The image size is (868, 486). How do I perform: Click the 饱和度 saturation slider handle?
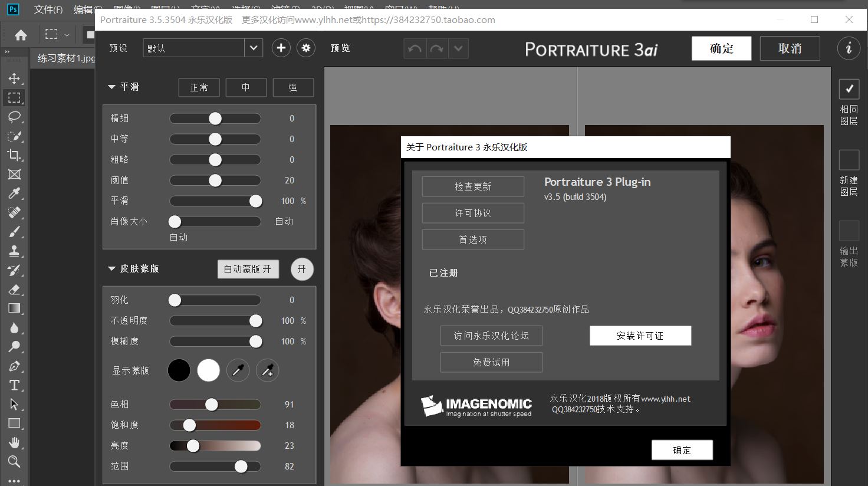point(189,425)
